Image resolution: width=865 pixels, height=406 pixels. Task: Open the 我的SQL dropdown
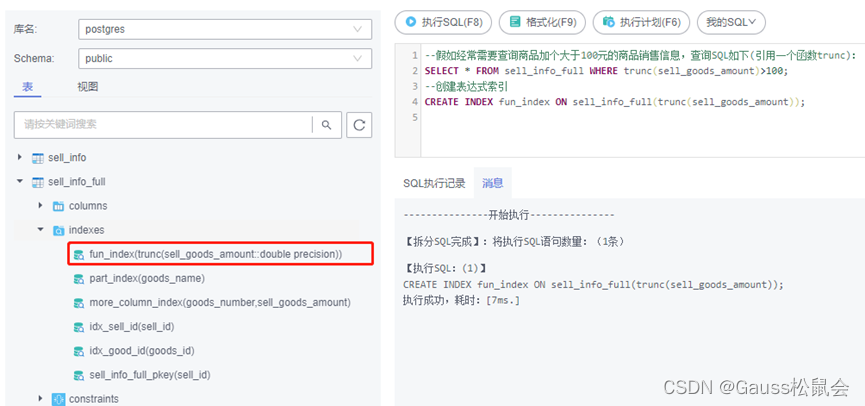pyautogui.click(x=731, y=22)
